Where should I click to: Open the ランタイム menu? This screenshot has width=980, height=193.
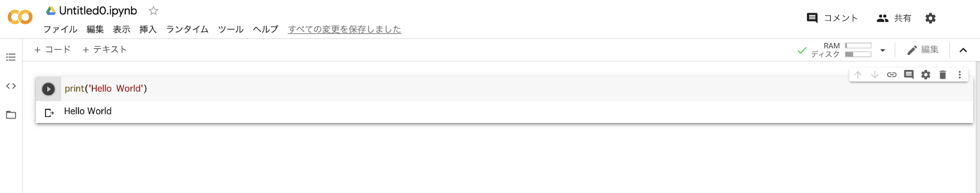pyautogui.click(x=187, y=29)
